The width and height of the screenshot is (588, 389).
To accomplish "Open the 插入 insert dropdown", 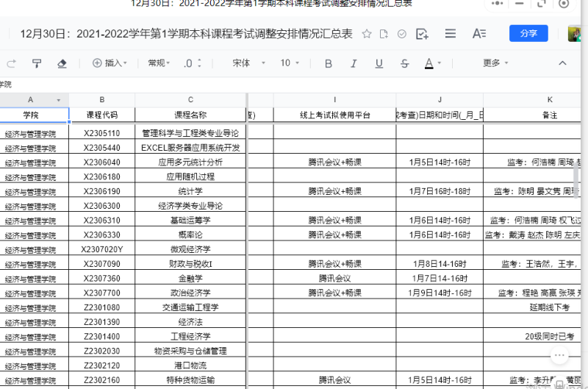I will click(110, 63).
